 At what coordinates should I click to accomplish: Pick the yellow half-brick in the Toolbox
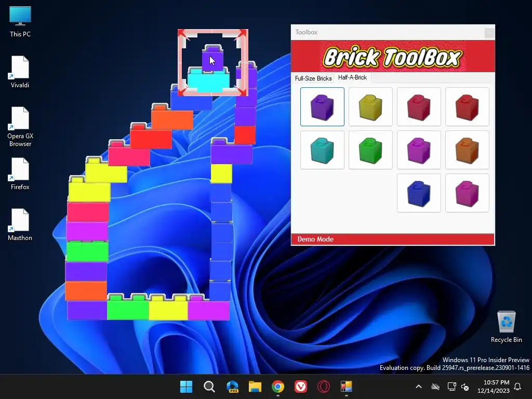370,107
